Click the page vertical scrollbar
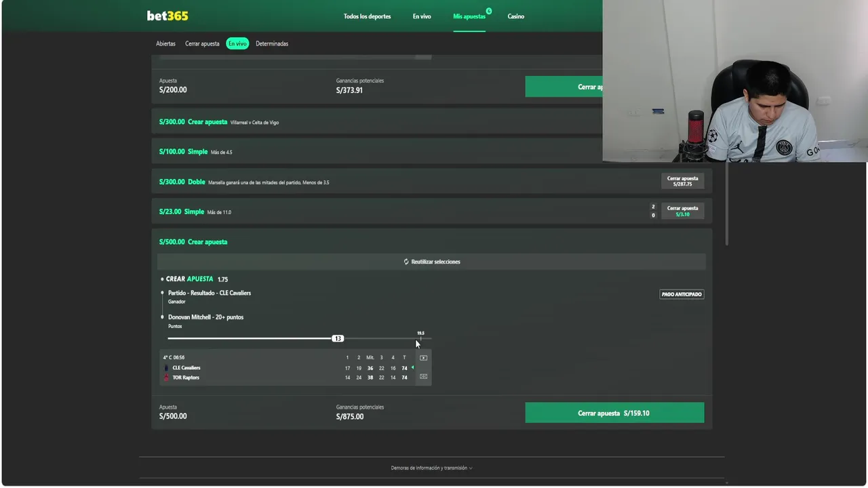 pyautogui.click(x=728, y=203)
